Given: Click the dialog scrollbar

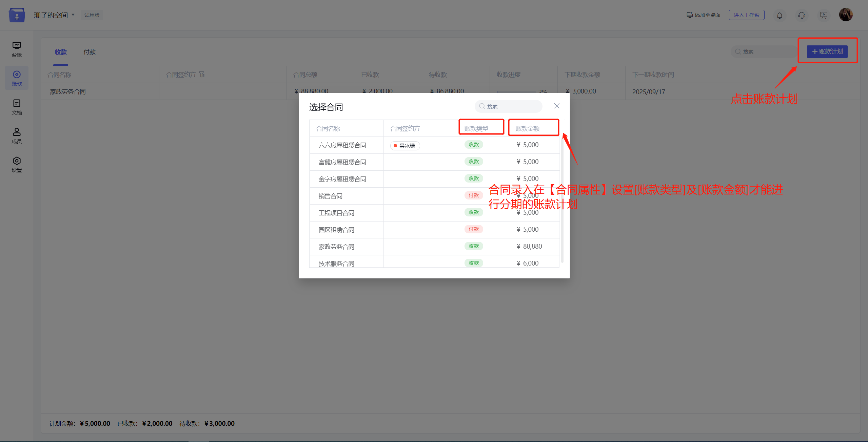Looking at the screenshot, I should click(x=562, y=200).
